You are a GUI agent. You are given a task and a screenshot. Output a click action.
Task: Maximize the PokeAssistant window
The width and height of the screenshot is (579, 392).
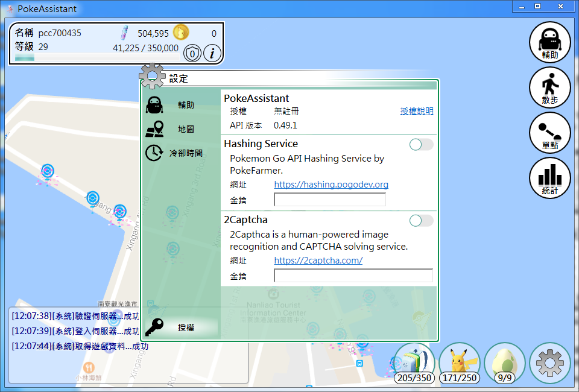[x=538, y=6]
